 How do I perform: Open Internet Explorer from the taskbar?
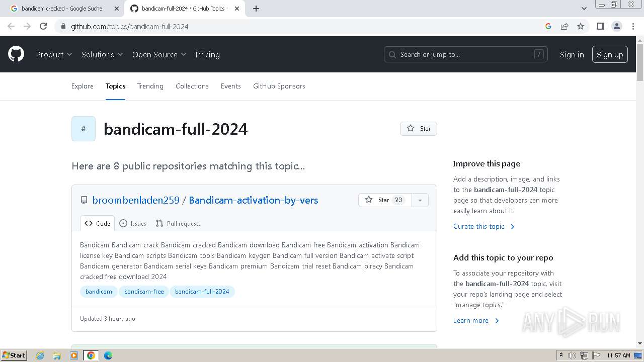click(x=40, y=355)
